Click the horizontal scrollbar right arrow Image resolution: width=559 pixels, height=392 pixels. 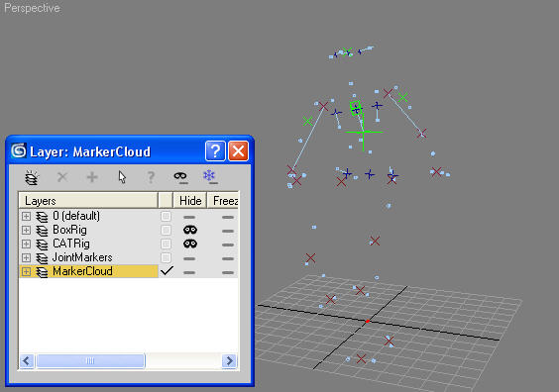tap(230, 361)
